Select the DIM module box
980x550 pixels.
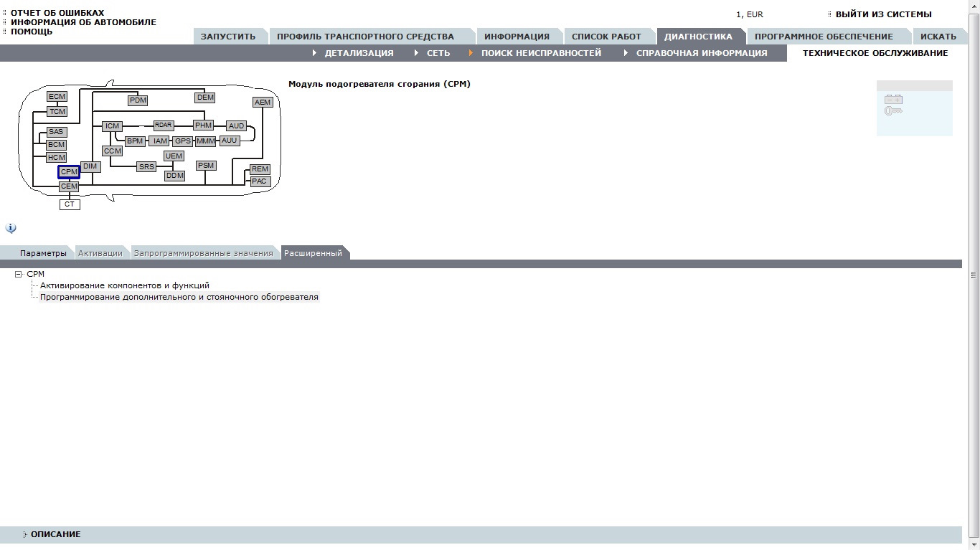[90, 166]
